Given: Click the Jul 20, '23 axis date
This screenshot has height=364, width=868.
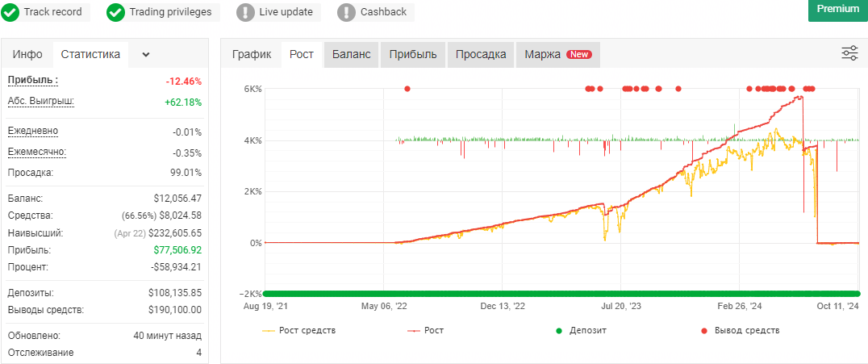Looking at the screenshot, I should click(621, 306).
